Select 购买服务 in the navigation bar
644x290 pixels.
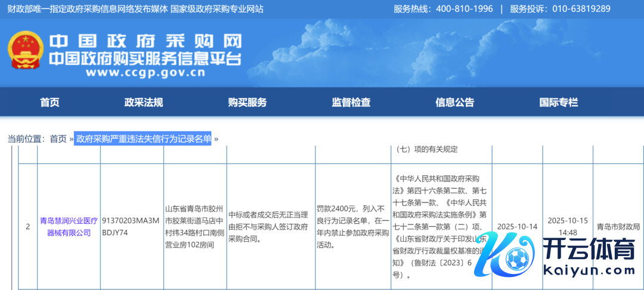point(247,102)
